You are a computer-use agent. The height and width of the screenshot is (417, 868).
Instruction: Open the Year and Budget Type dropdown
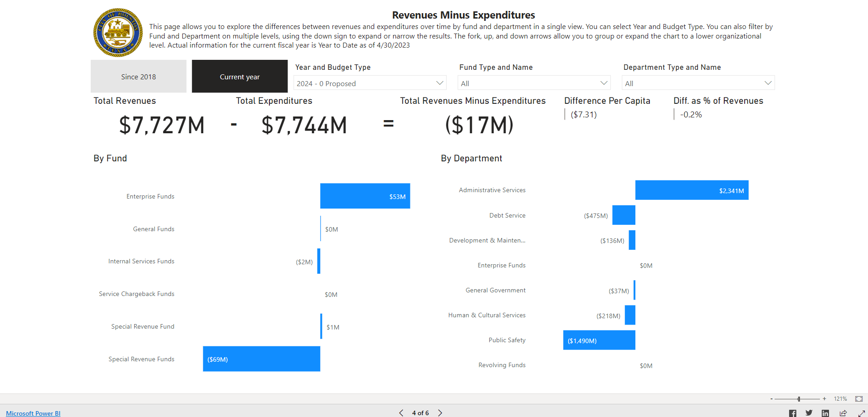[370, 83]
